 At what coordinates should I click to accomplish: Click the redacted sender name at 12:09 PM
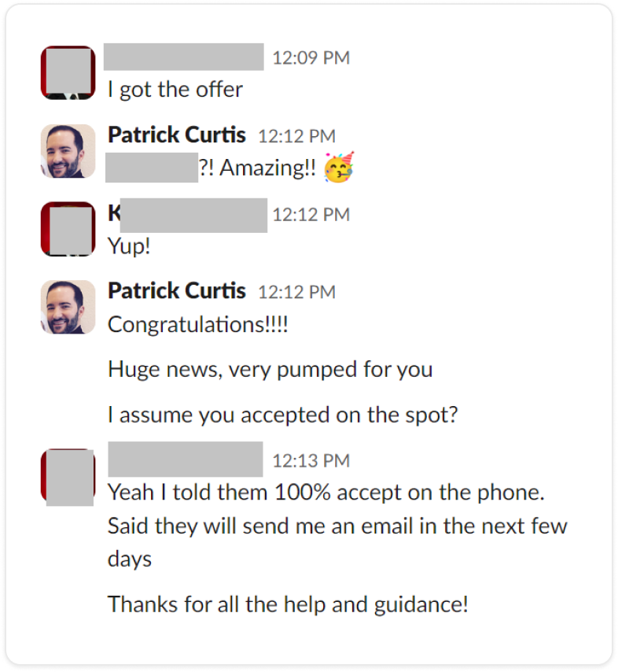[184, 57]
